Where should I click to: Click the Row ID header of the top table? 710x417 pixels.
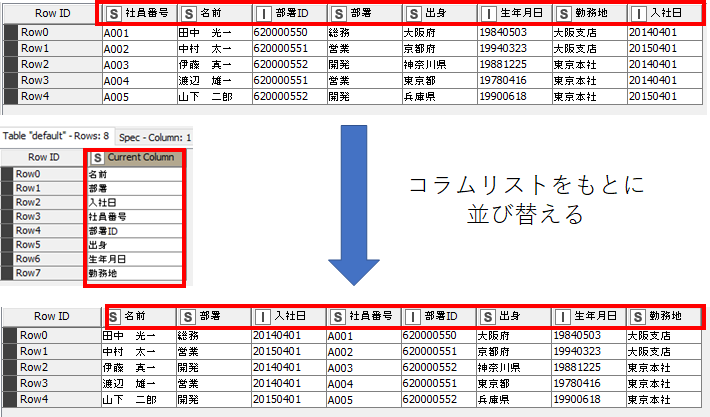(x=53, y=14)
